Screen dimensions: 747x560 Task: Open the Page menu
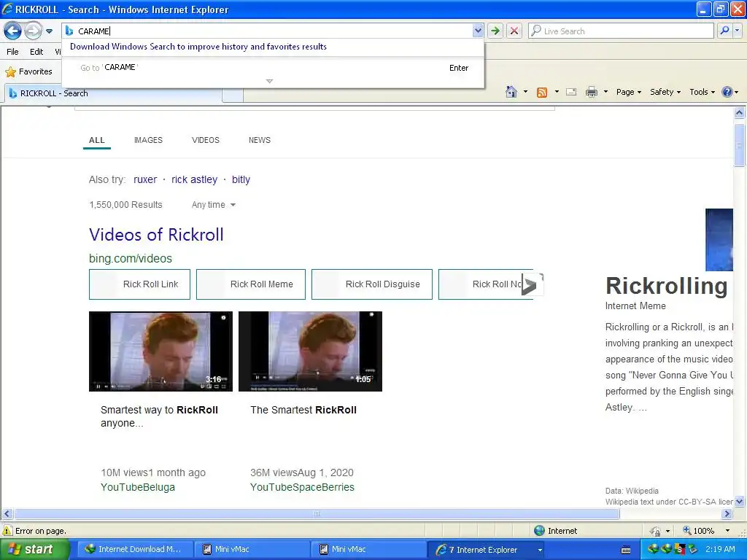(628, 92)
